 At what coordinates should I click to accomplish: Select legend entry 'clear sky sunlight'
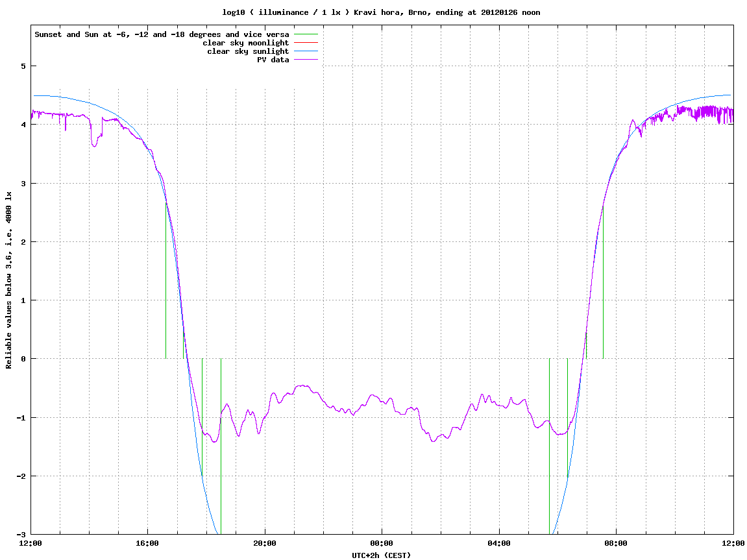[248, 51]
